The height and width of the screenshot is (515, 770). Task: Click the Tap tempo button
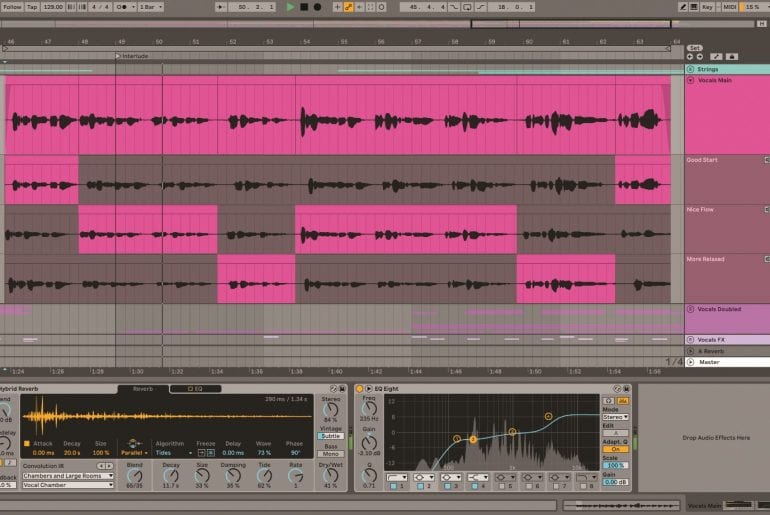pyautogui.click(x=32, y=7)
